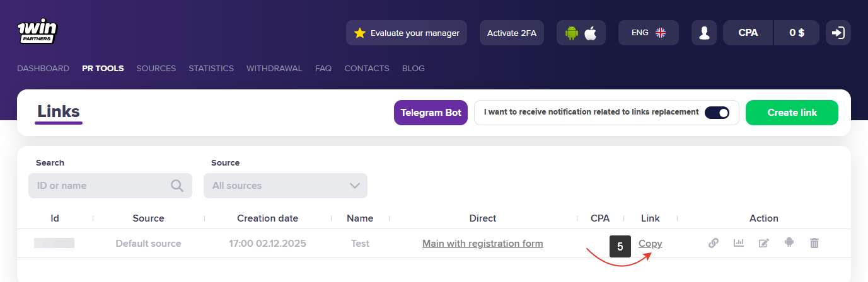Open the Telegram Bot button

pos(431,113)
